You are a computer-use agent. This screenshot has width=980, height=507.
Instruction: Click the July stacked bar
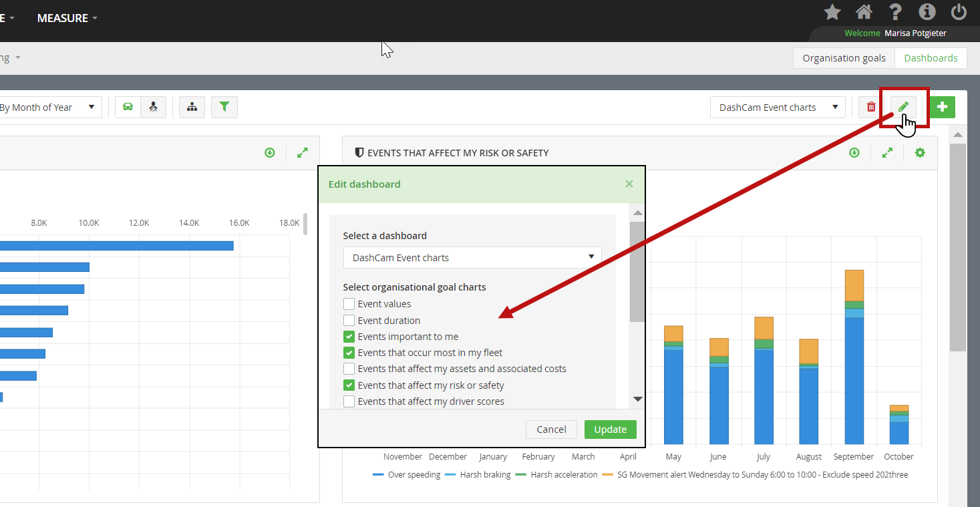point(764,381)
